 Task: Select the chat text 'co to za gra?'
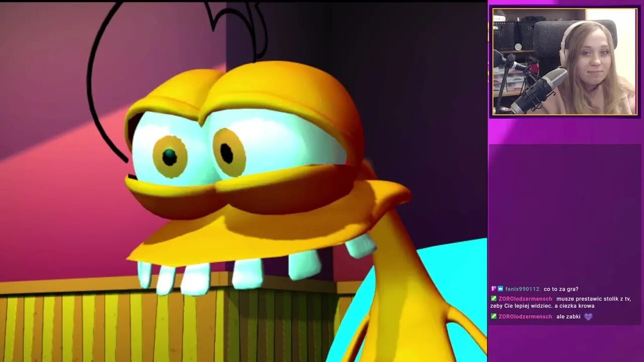point(561,289)
